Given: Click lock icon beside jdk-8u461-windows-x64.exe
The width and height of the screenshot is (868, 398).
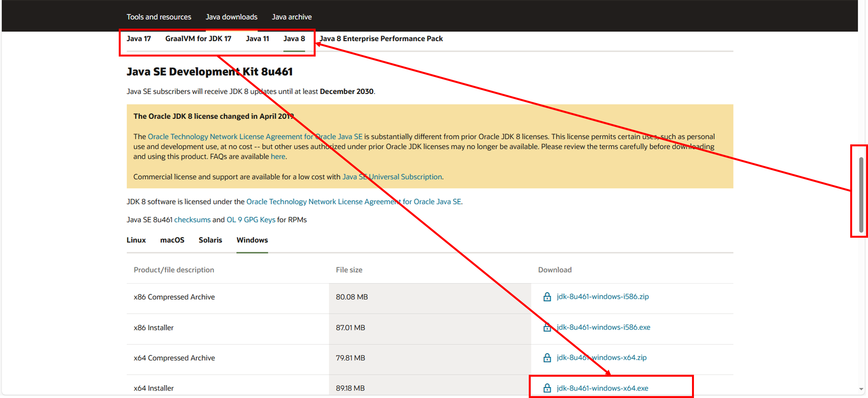Looking at the screenshot, I should (x=547, y=388).
